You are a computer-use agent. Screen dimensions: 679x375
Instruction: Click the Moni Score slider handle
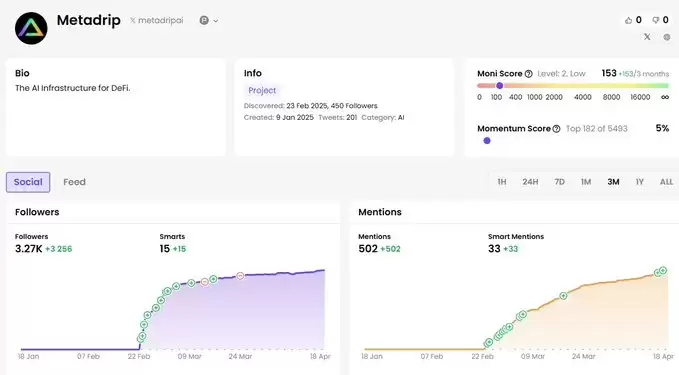coord(500,86)
